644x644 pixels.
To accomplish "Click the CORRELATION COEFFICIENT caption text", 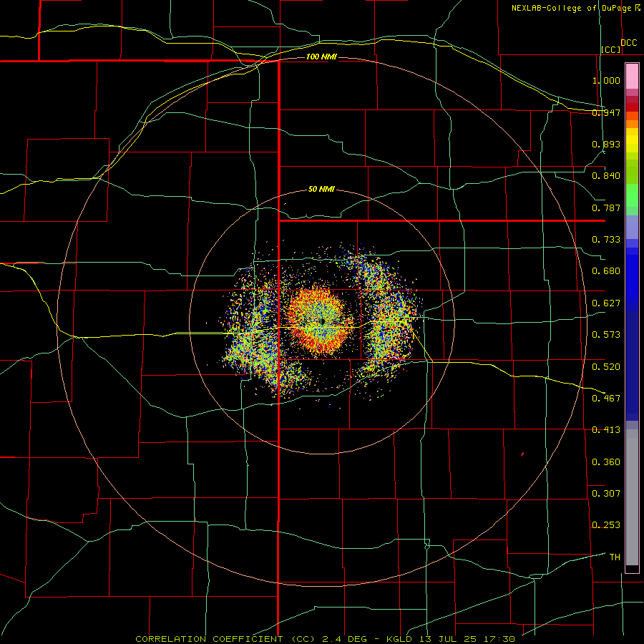I will click(209, 639).
